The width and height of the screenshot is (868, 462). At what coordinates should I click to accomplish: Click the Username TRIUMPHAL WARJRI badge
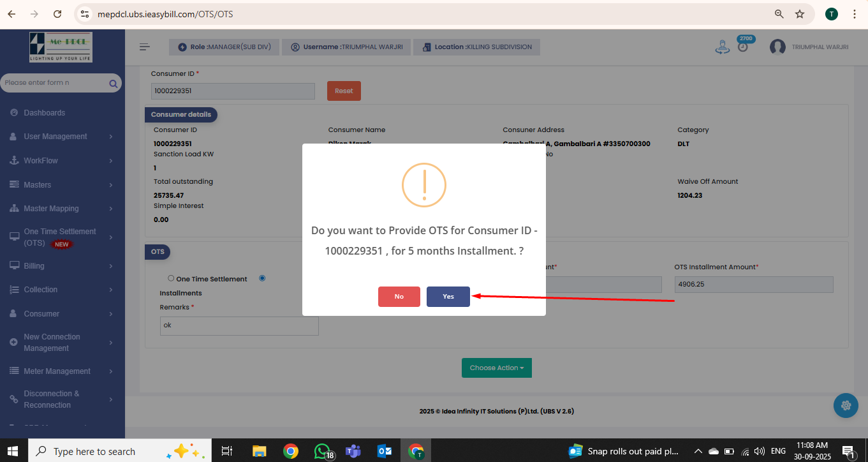[346, 47]
